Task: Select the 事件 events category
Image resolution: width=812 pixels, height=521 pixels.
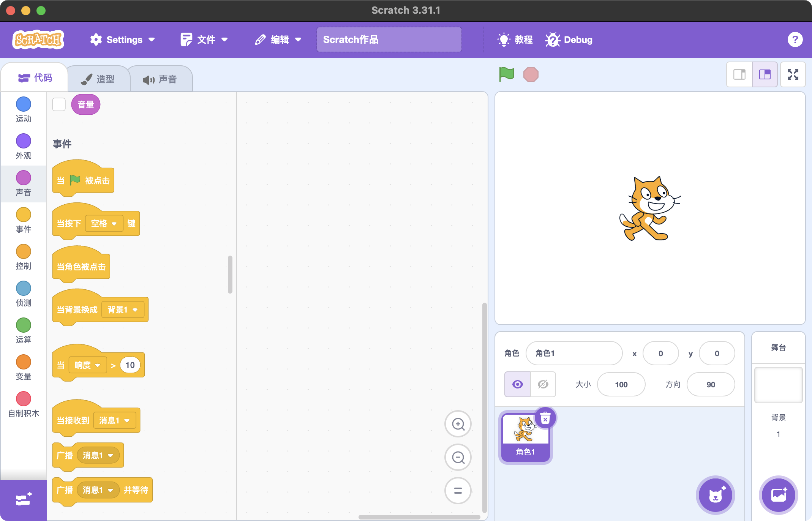Action: point(24,220)
